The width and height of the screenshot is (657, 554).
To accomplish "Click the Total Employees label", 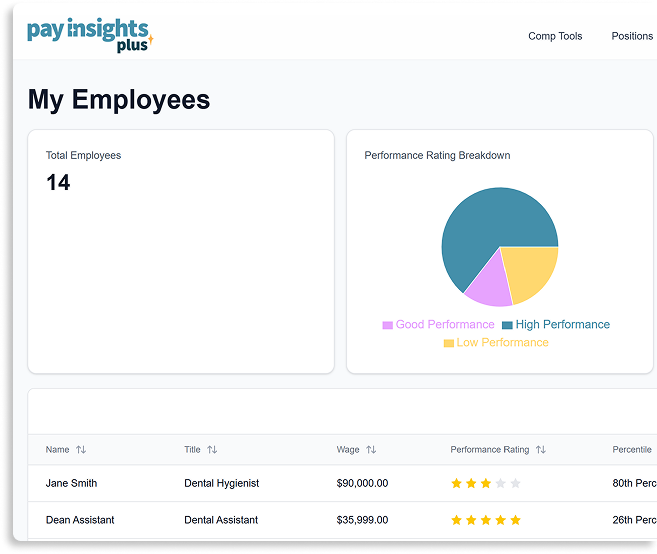I will pyautogui.click(x=83, y=155).
